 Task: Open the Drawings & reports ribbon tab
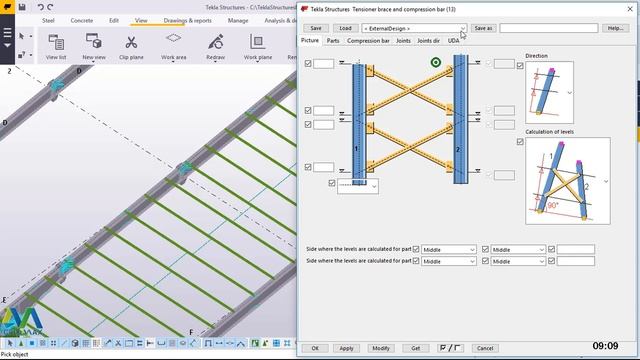188,20
